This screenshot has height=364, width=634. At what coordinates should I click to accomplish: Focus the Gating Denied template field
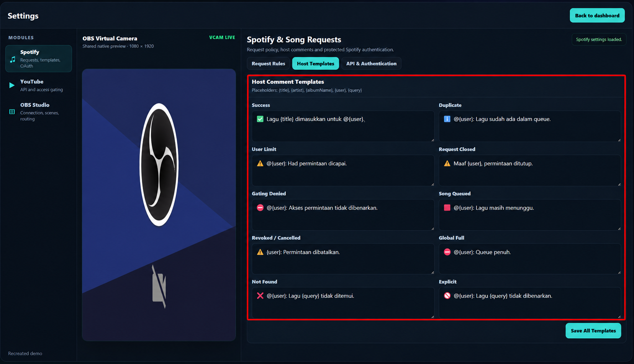343,215
